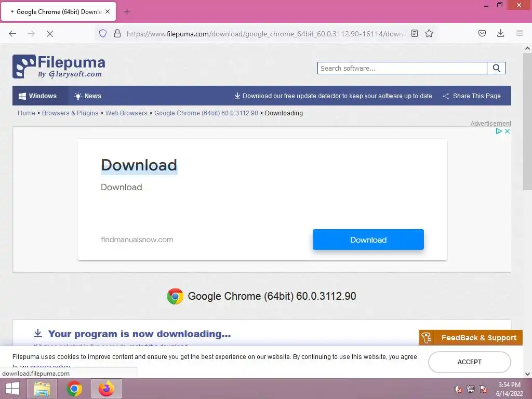Open Browsers & Plugins breadcrumb
The width and height of the screenshot is (532, 399).
(x=70, y=113)
